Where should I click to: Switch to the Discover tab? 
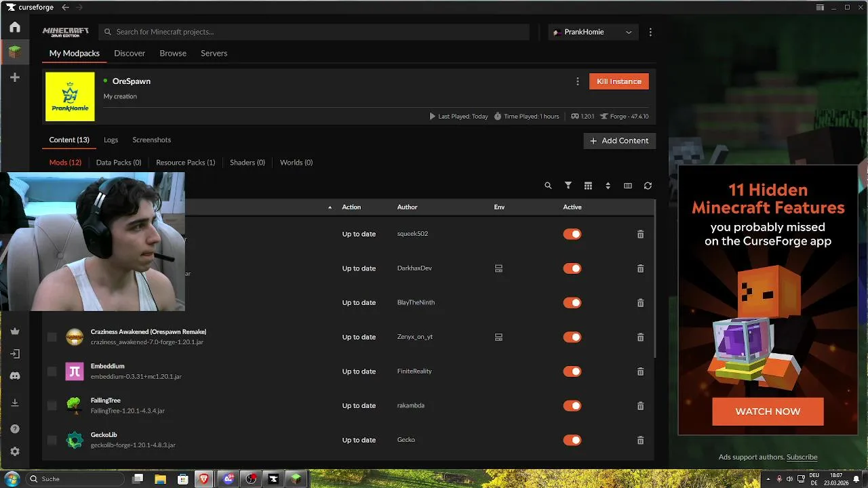pos(130,54)
